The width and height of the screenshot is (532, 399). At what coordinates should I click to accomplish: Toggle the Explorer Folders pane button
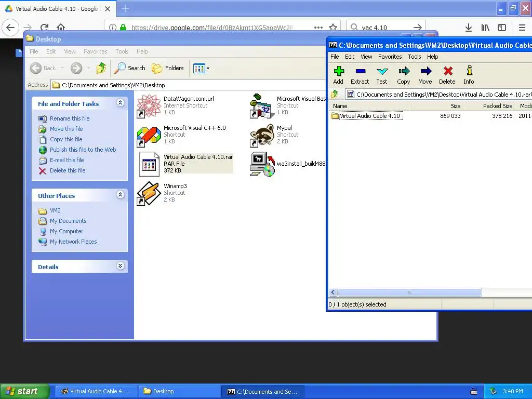click(x=168, y=68)
